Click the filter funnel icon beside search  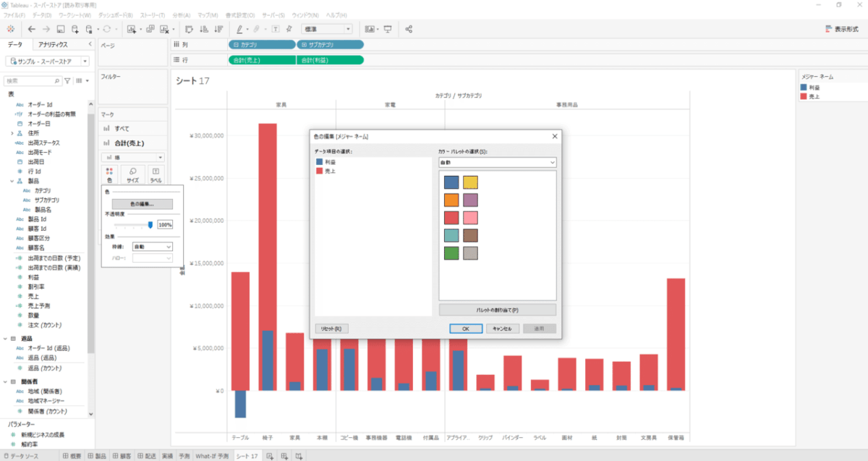pyautogui.click(x=67, y=81)
